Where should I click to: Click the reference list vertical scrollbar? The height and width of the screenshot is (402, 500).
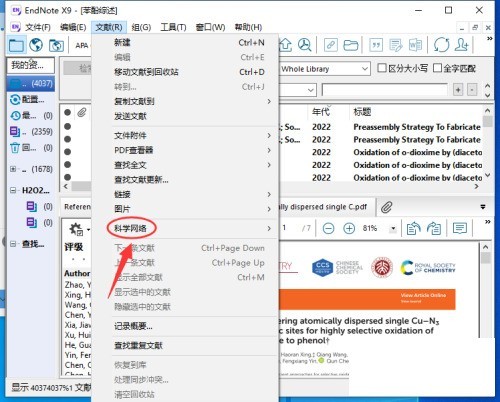(487, 143)
